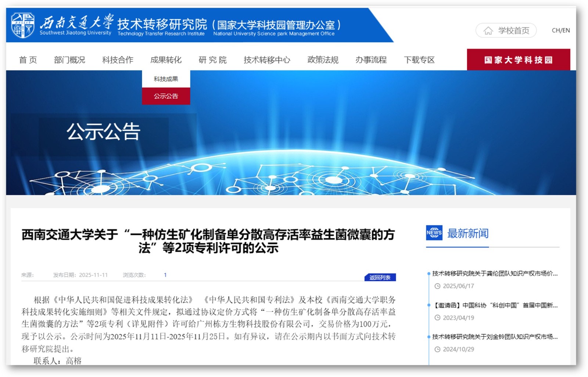The width and height of the screenshot is (588, 377).
Task: Open the 成果转化 dropdown menu
Action: pyautogui.click(x=166, y=60)
